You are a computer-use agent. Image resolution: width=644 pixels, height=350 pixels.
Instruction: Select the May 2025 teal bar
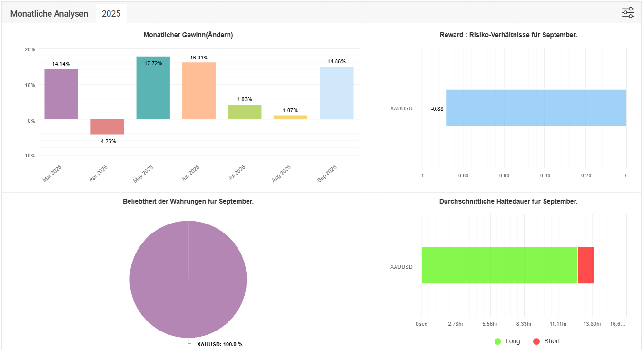point(153,88)
